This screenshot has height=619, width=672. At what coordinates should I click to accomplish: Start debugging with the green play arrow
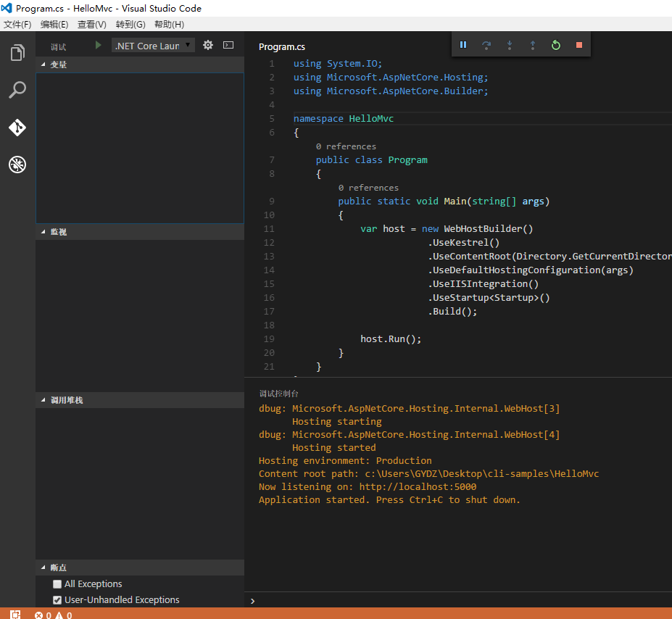tap(98, 45)
